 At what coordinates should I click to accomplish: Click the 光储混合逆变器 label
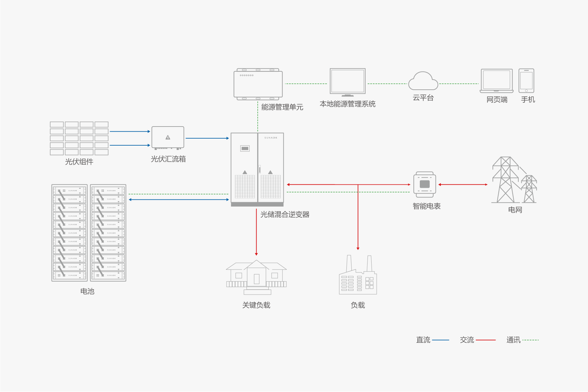(285, 215)
